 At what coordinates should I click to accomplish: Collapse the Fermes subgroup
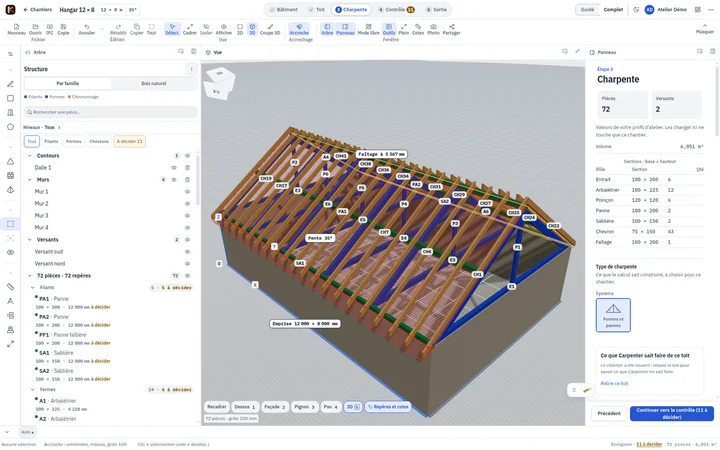33,389
